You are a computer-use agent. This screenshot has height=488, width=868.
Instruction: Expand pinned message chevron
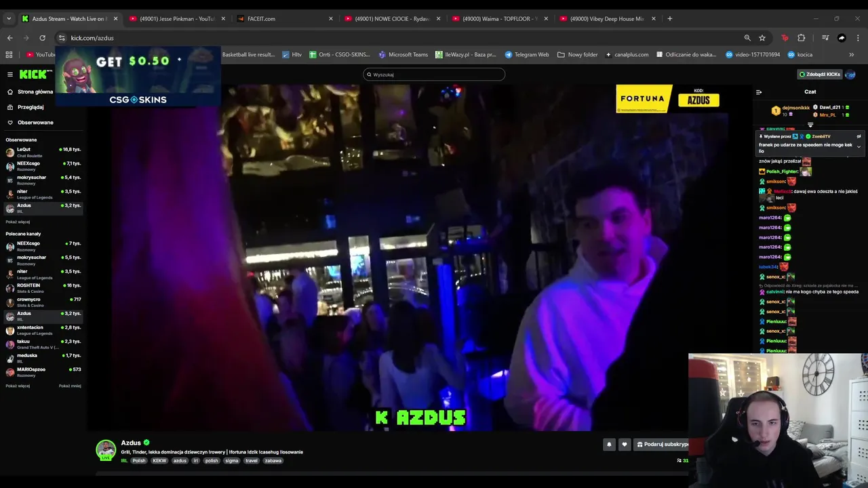(x=859, y=146)
